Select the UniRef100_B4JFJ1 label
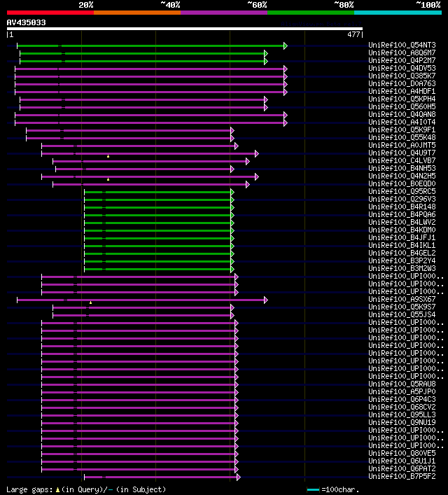 click(402, 238)
